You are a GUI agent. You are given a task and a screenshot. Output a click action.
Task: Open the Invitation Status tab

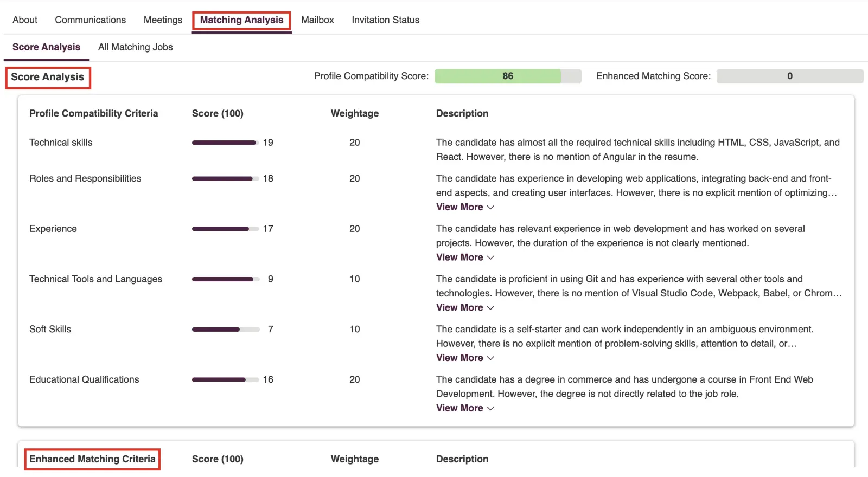pos(386,20)
